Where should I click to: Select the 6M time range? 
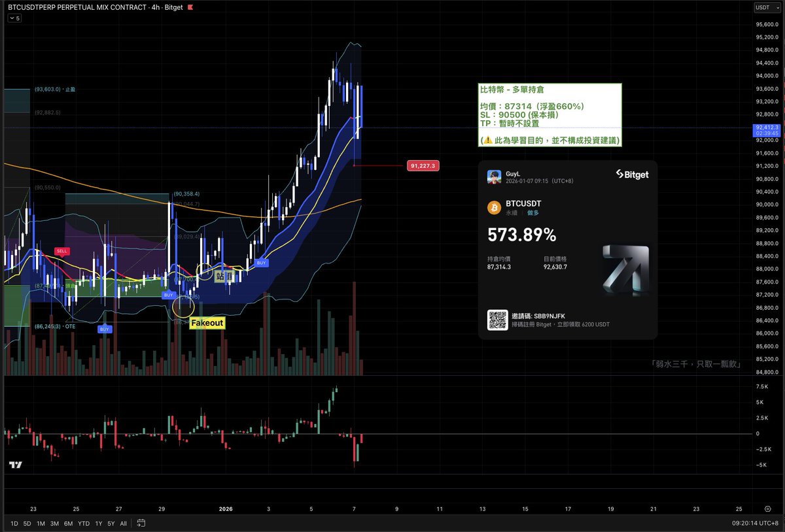68,524
